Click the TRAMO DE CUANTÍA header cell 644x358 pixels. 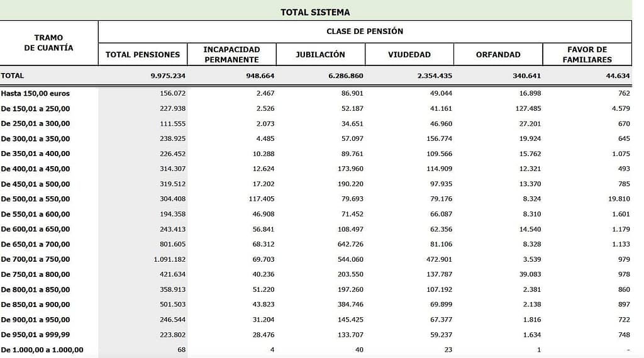[x=48, y=43]
